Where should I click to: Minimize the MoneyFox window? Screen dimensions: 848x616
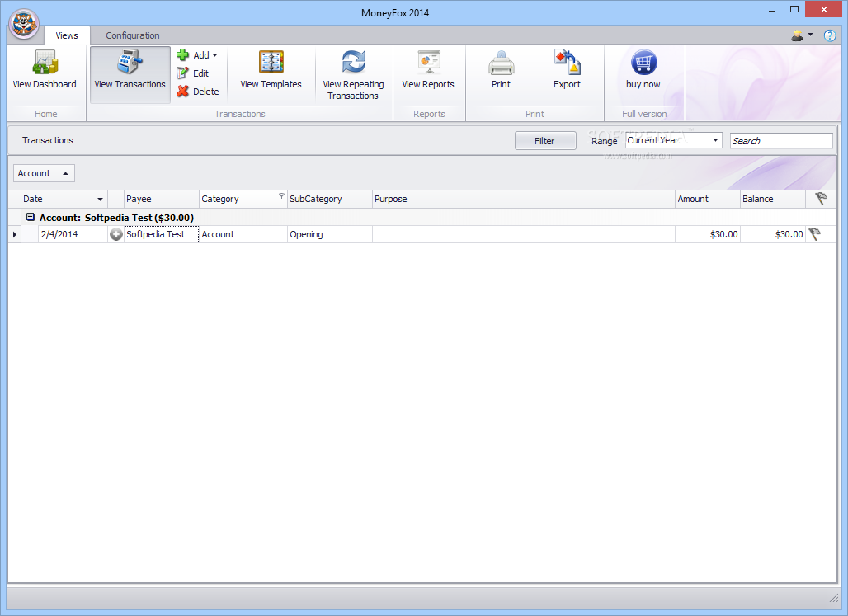tap(772, 10)
